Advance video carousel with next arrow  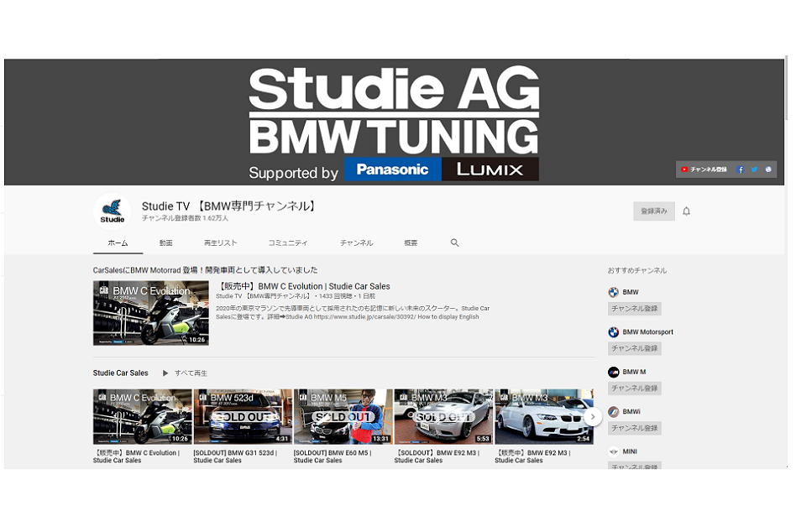[x=593, y=417]
